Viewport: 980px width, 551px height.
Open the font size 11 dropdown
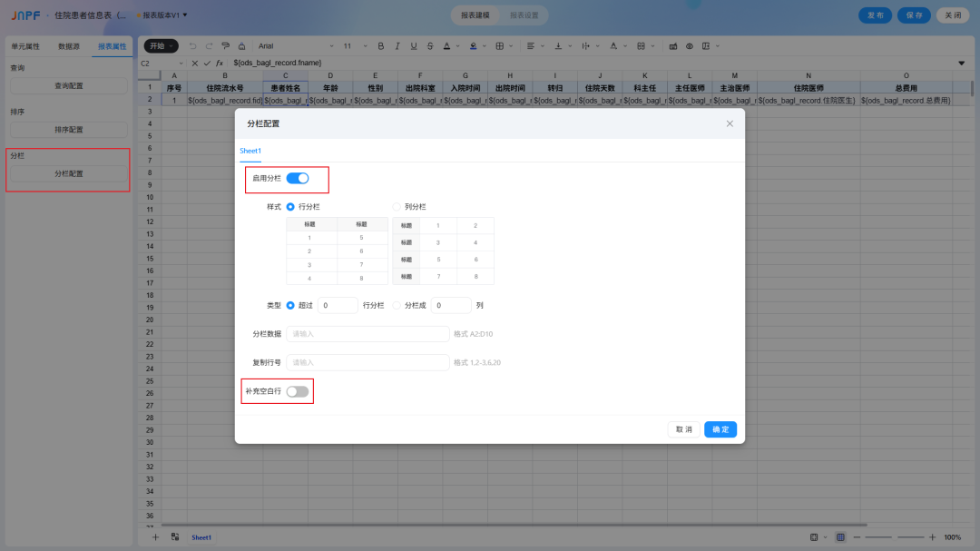355,46
